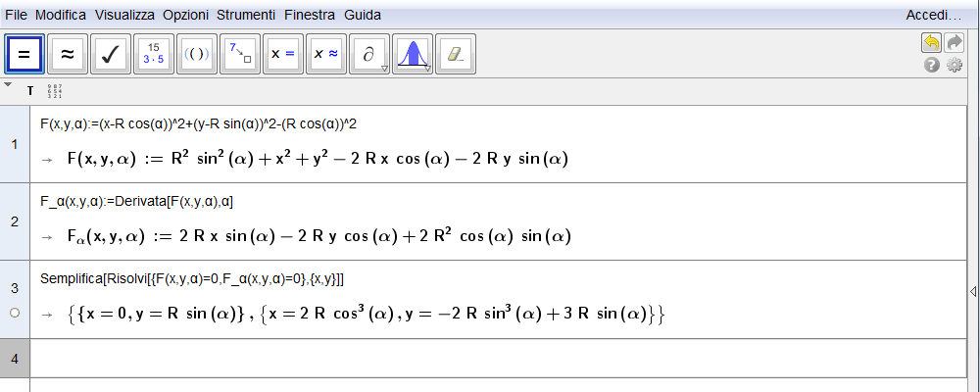
Task: Click the yellow Undo arrow button
Action: point(931,43)
